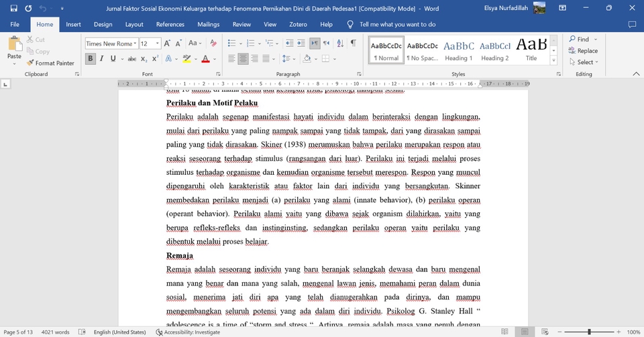Apply the Heading 1 style
Viewport: 644px width, 337px height.
pos(459,50)
